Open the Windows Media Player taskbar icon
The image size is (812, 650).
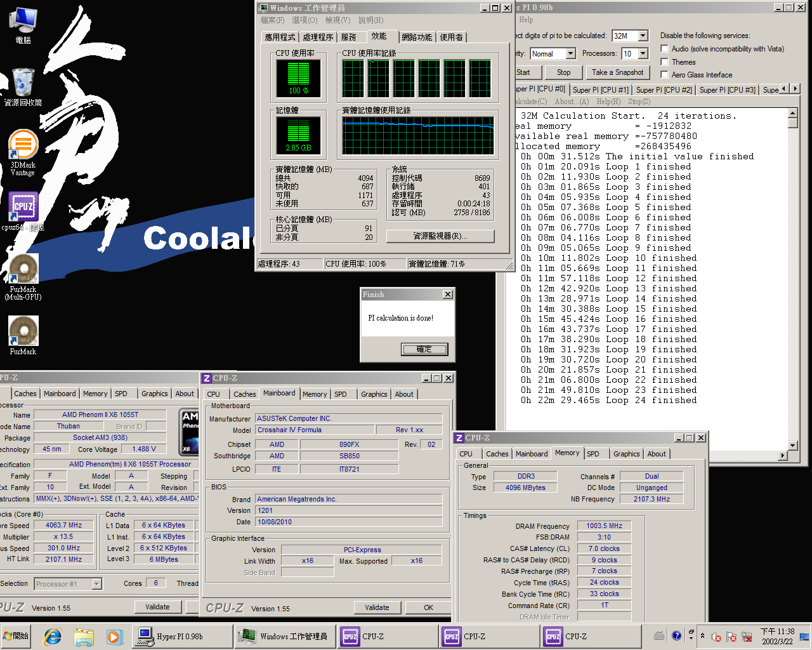pos(114,636)
